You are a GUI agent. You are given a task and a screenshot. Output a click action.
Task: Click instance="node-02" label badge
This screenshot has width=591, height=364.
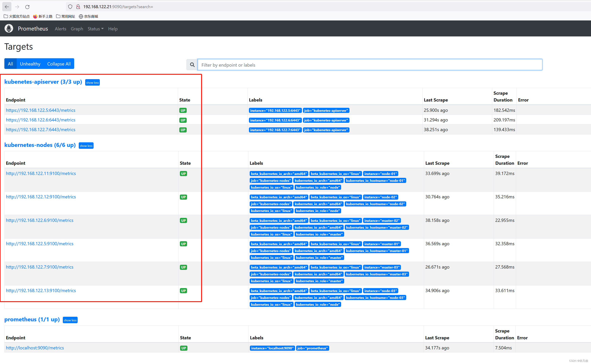380,197
